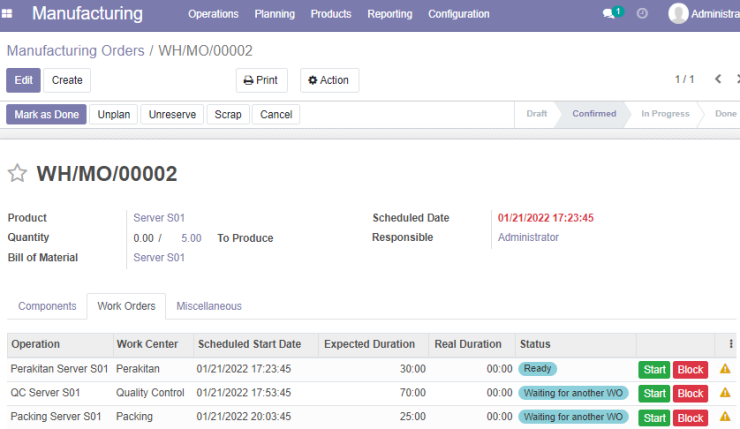This screenshot has height=429, width=740.
Task: Click the In Progress status stage
Action: click(665, 114)
